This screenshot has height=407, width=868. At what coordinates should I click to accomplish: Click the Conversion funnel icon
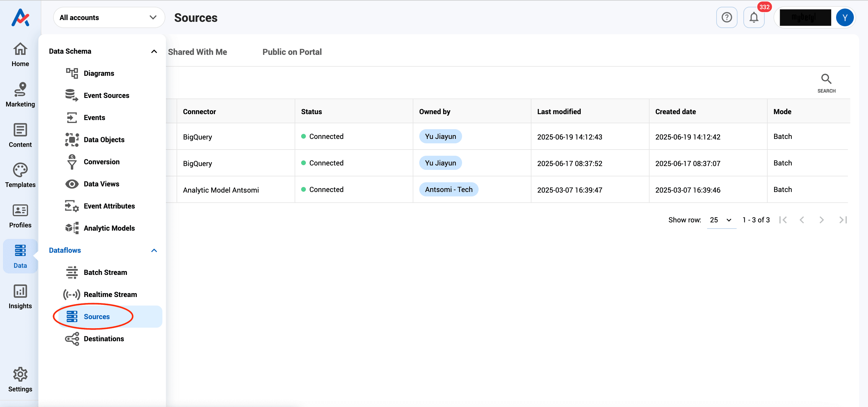point(71,162)
